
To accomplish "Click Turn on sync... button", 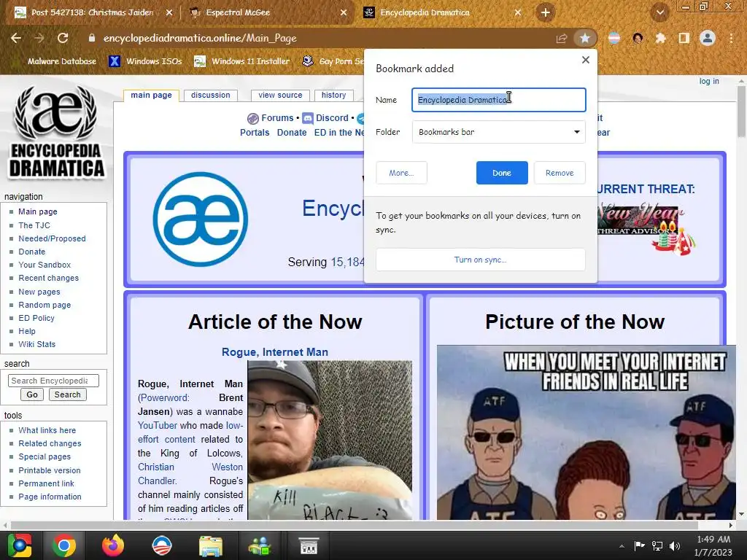I will point(480,260).
